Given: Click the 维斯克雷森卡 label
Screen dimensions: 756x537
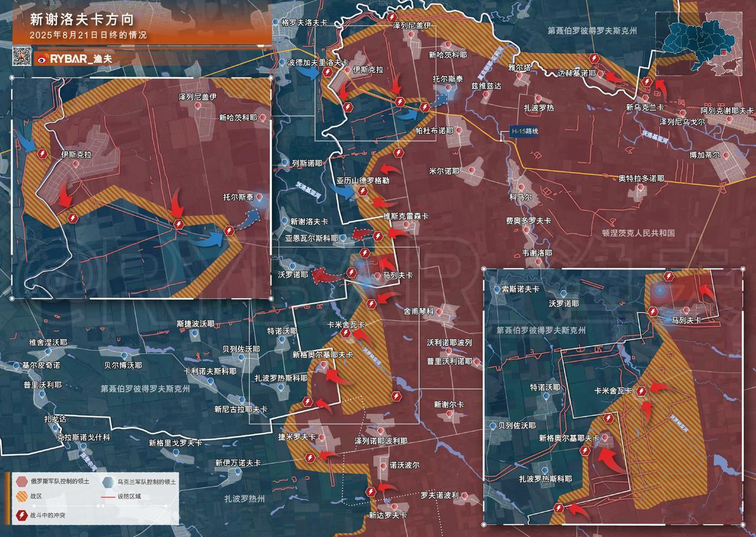Looking at the screenshot, I should (x=406, y=216).
